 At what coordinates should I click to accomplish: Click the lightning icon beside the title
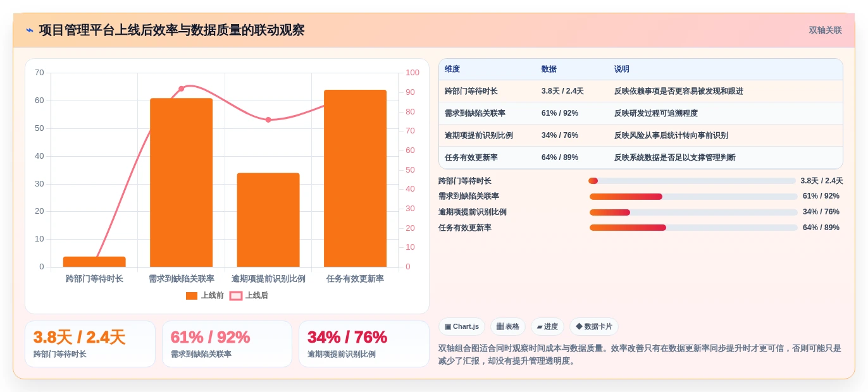point(30,30)
